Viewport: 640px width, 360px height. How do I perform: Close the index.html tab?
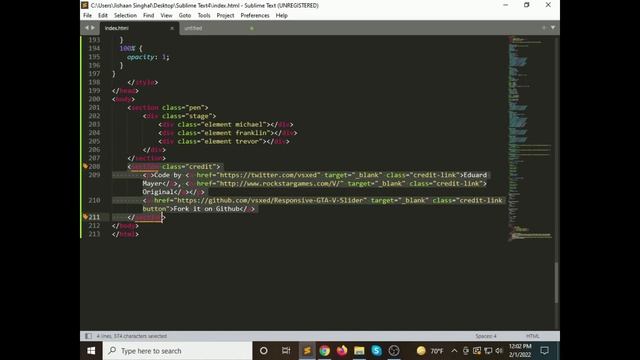(172, 28)
